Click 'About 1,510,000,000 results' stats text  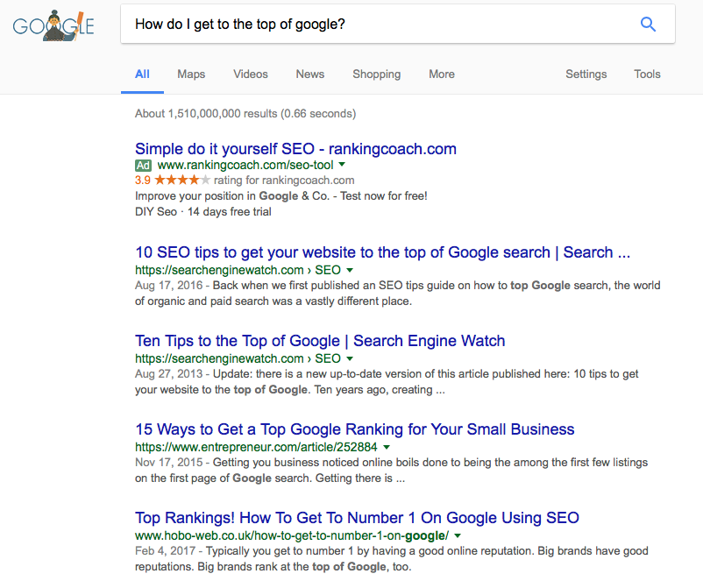(x=245, y=113)
